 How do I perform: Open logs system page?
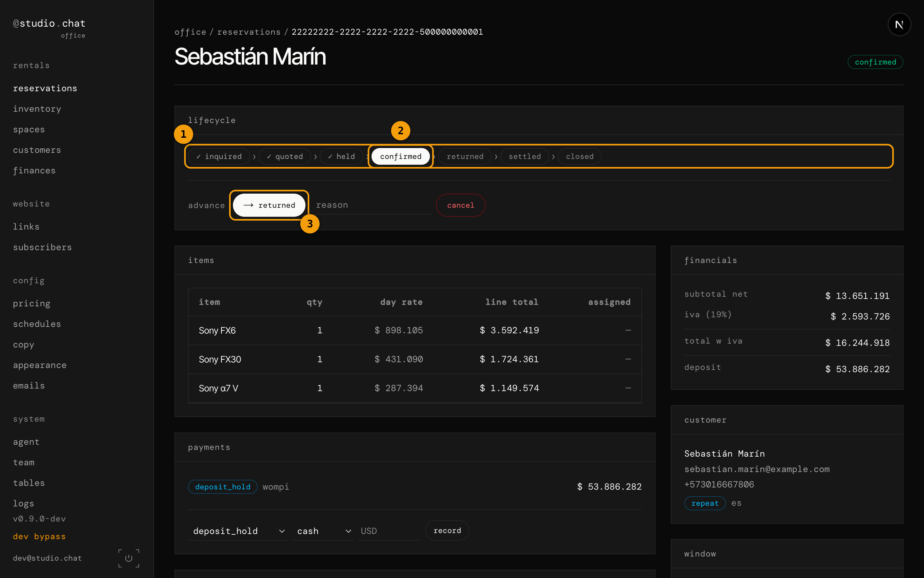click(24, 504)
